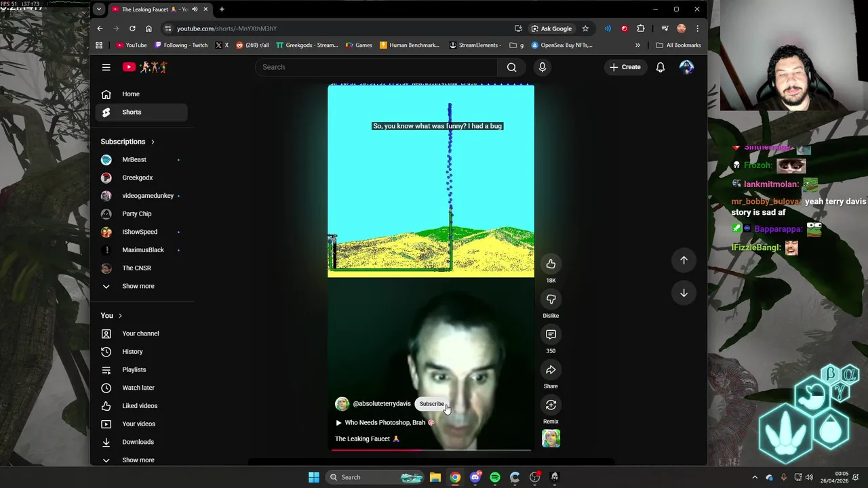Open Chrome extensions puzzle icon
This screenshot has height=488, width=868.
point(641,28)
